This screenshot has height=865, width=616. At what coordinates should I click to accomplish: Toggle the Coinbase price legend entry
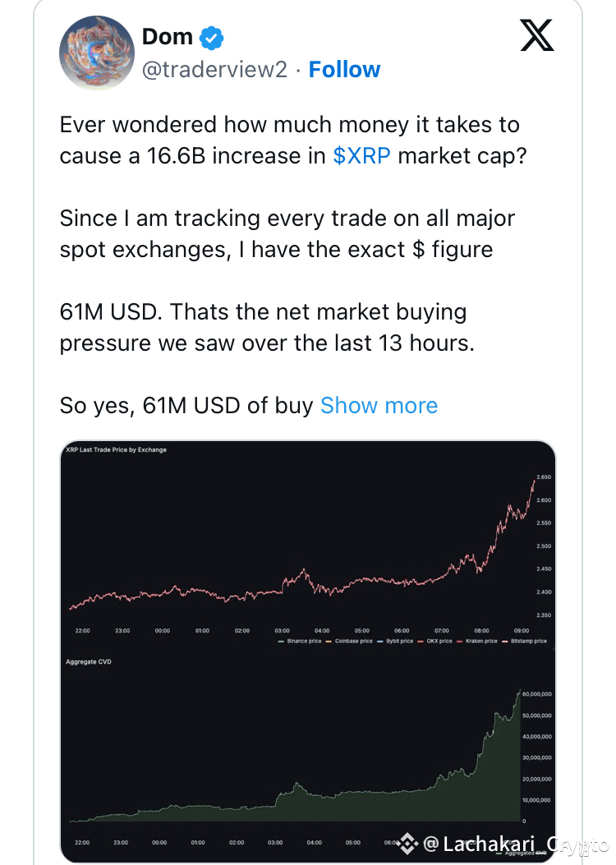pos(350,641)
